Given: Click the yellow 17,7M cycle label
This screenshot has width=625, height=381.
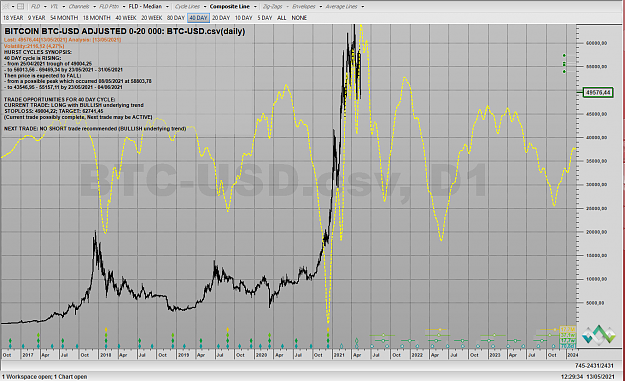Looking at the screenshot, I should point(568,330).
